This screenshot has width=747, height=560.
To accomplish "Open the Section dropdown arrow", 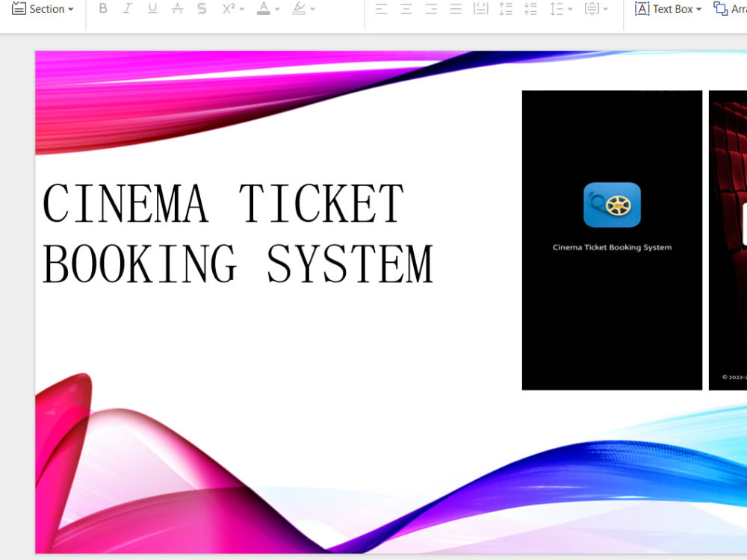I will (x=71, y=9).
